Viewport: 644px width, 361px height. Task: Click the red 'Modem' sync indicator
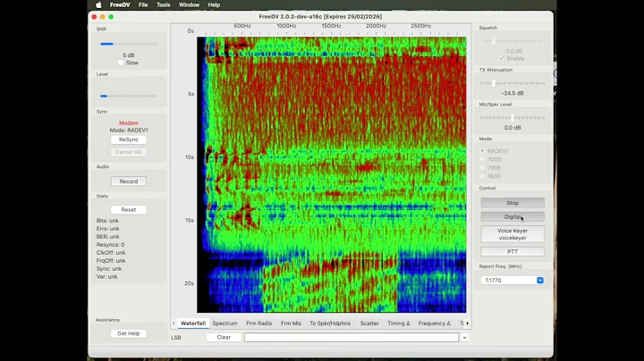pos(129,123)
